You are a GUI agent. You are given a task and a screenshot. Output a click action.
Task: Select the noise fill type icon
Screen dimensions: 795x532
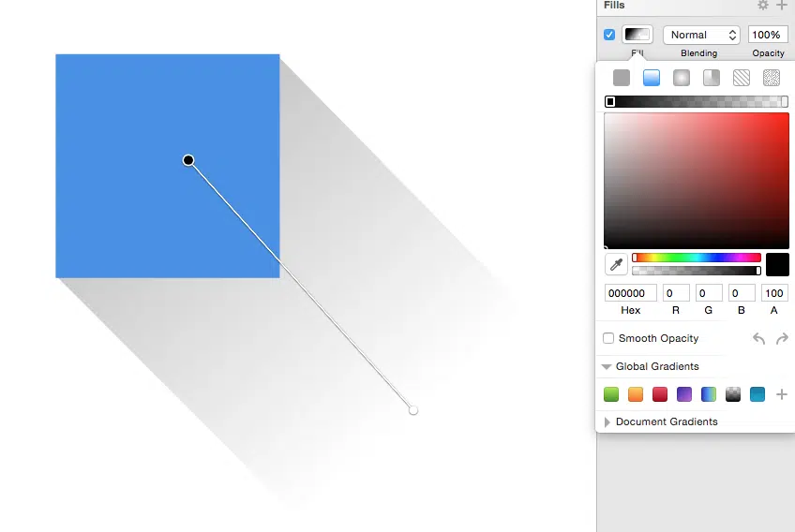point(772,78)
